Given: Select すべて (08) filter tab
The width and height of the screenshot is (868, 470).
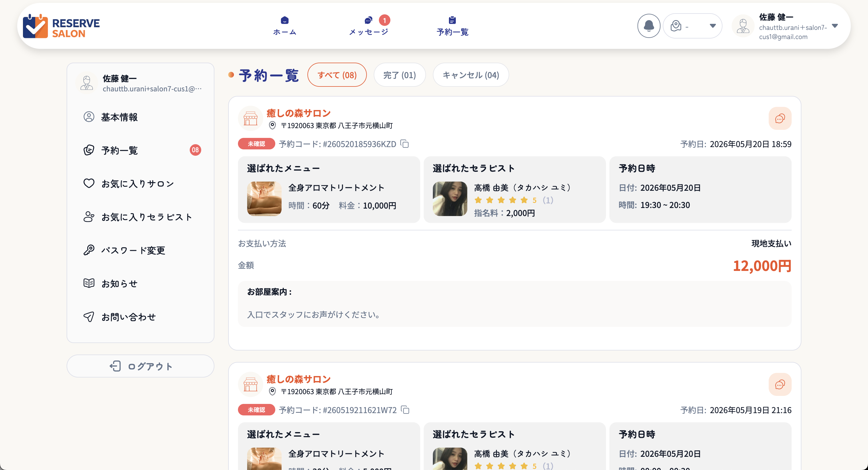Looking at the screenshot, I should point(337,75).
